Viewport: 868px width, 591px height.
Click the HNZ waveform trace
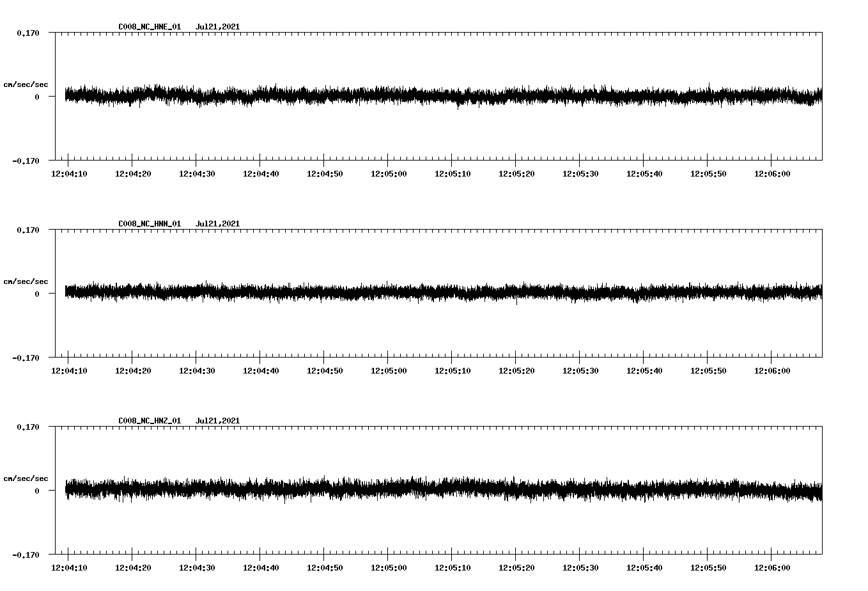point(384,491)
